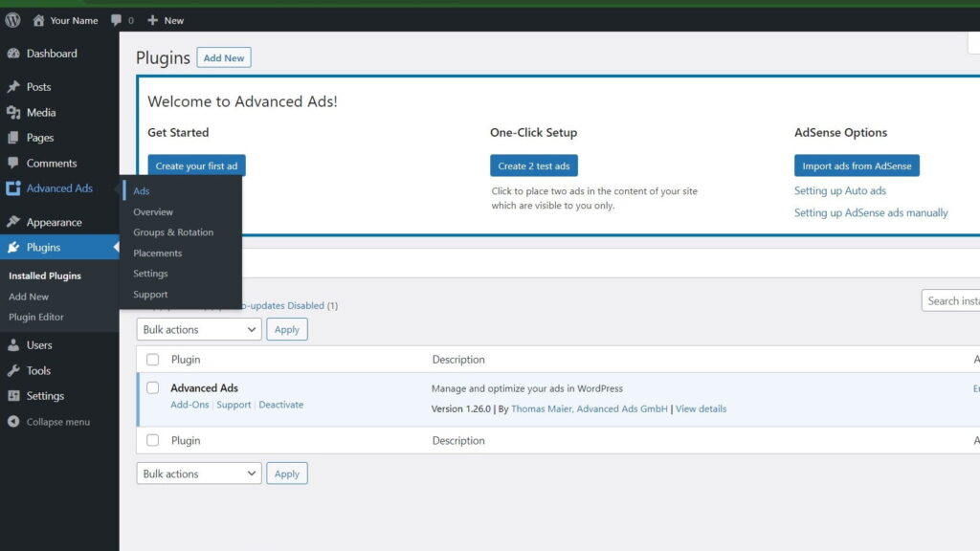Open Plugin Editor submenu item

coord(36,318)
